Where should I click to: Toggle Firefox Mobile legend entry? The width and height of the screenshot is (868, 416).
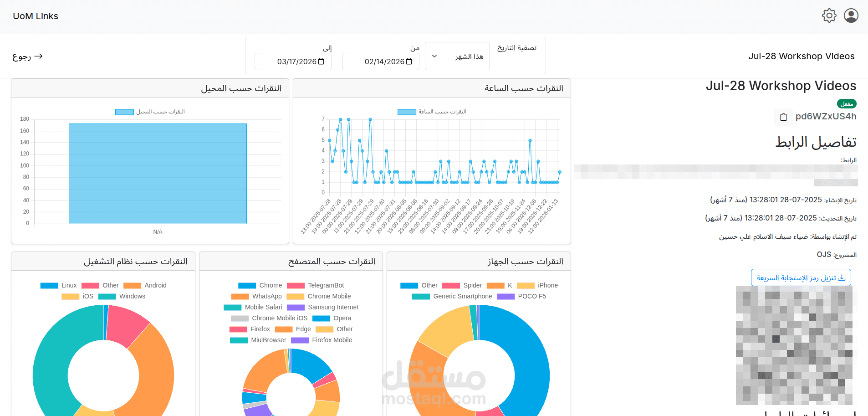point(322,340)
